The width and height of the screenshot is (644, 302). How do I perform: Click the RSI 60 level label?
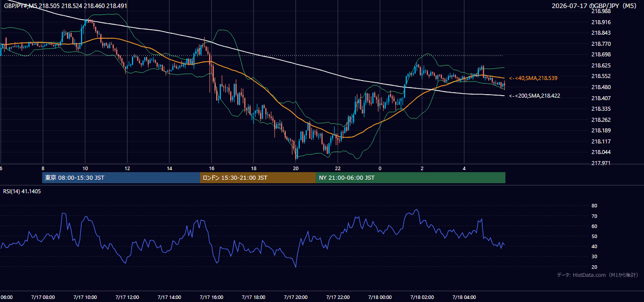click(594, 226)
